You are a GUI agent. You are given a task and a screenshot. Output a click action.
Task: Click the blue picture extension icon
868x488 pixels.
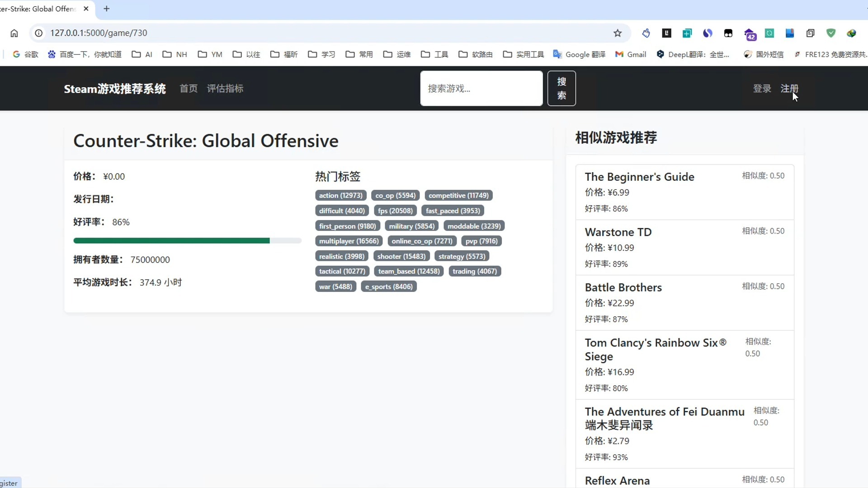(x=790, y=33)
